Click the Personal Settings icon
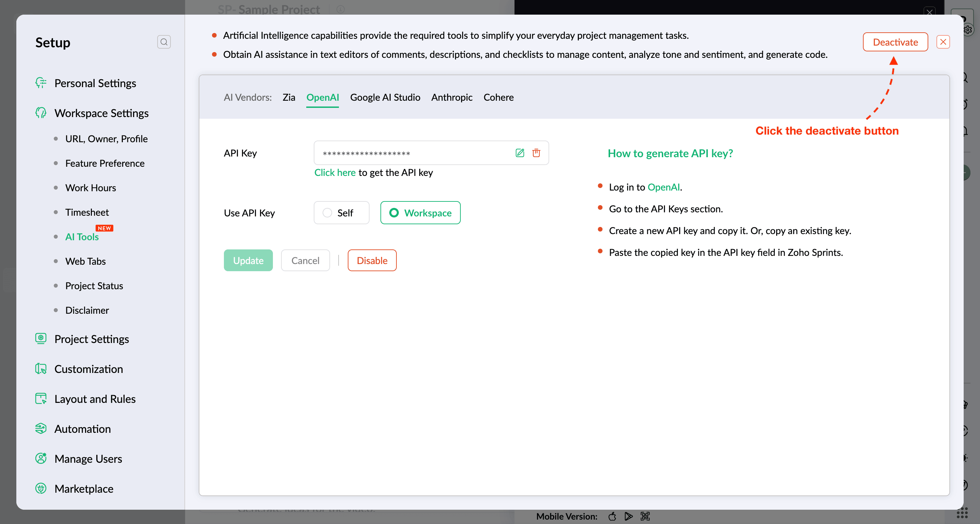980x524 pixels. (41, 83)
